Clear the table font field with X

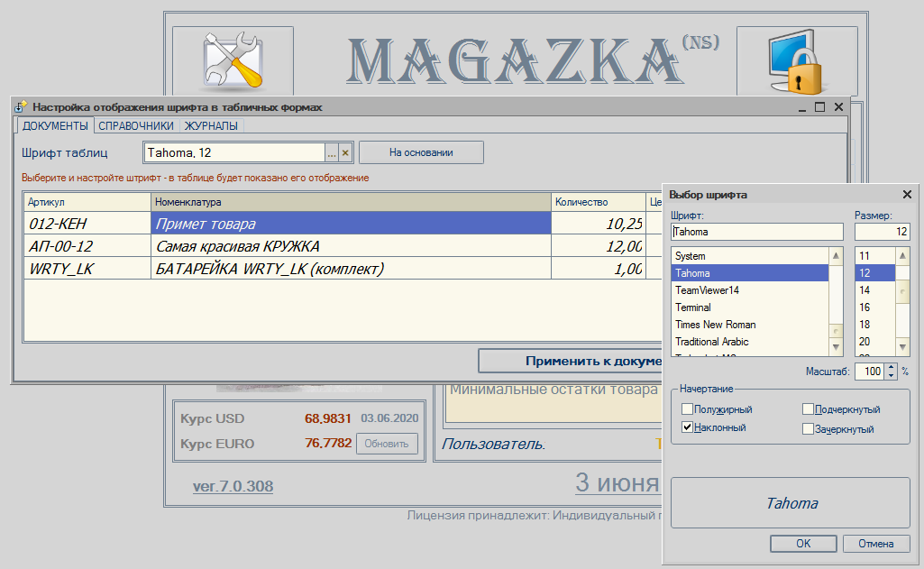345,152
